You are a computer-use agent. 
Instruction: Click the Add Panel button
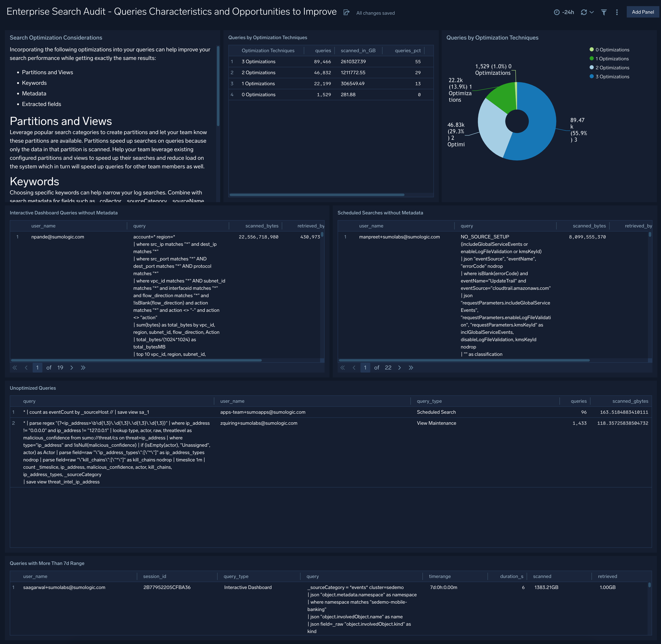click(643, 12)
